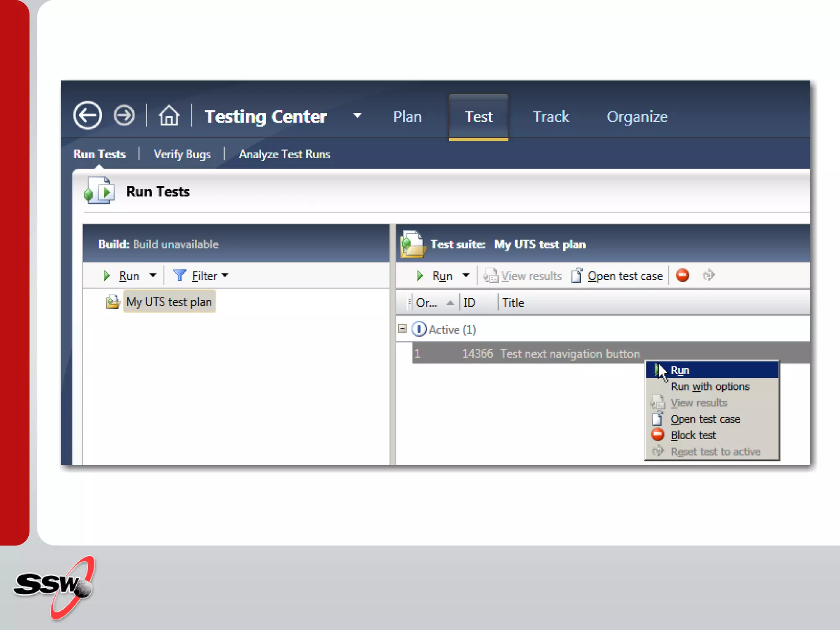Click the Run Tests page header icon
Viewport: 840px width, 630px height.
(99, 191)
